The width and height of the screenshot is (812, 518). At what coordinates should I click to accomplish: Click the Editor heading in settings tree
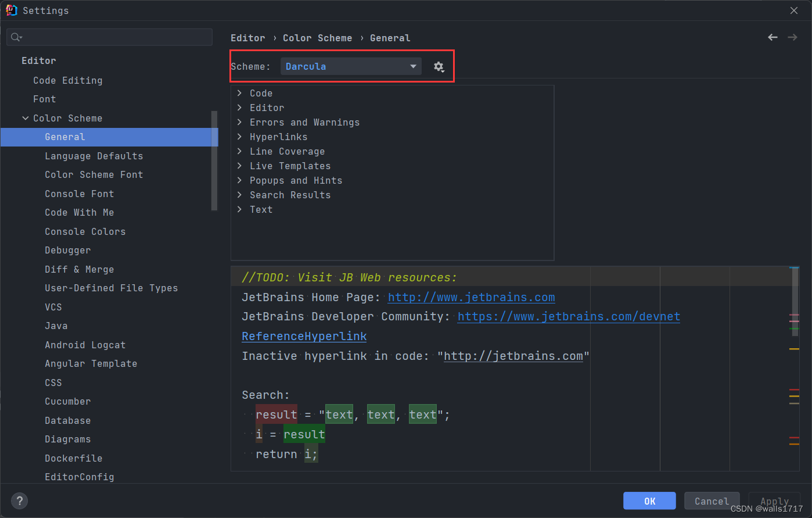click(39, 60)
